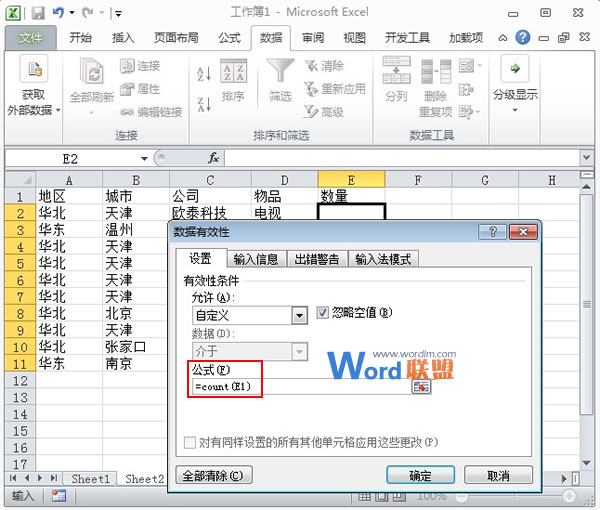Open Input Message (输入信息) dialog tab
The width and height of the screenshot is (600, 510).
[x=256, y=259]
